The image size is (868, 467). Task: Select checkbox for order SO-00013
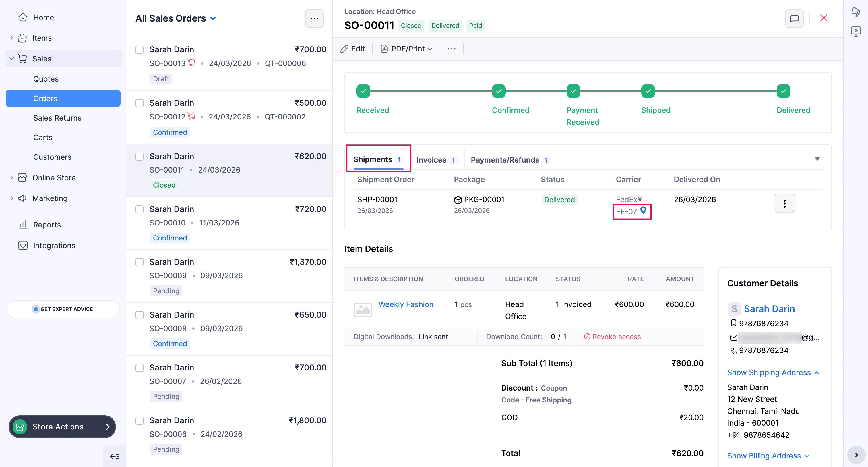[139, 50]
